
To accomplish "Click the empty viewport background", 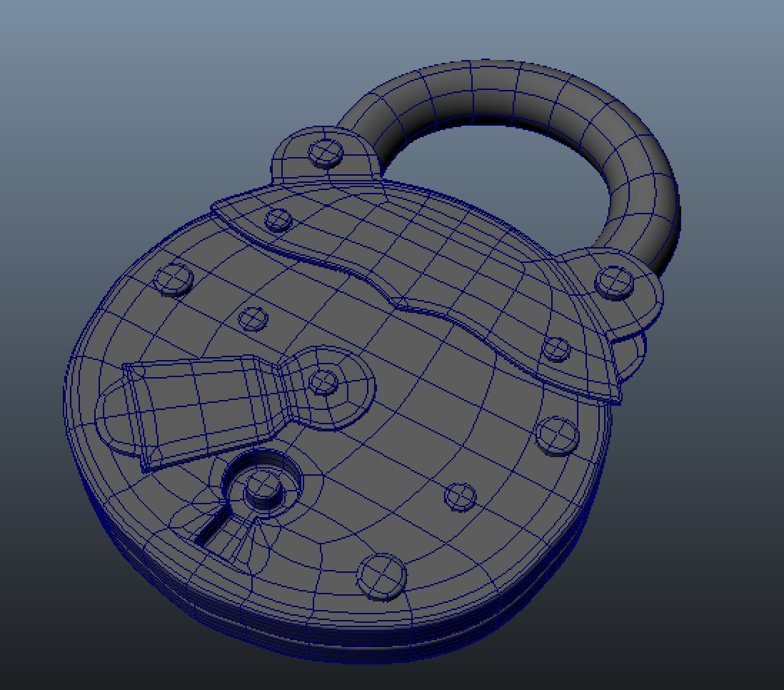I will click(x=71, y=71).
